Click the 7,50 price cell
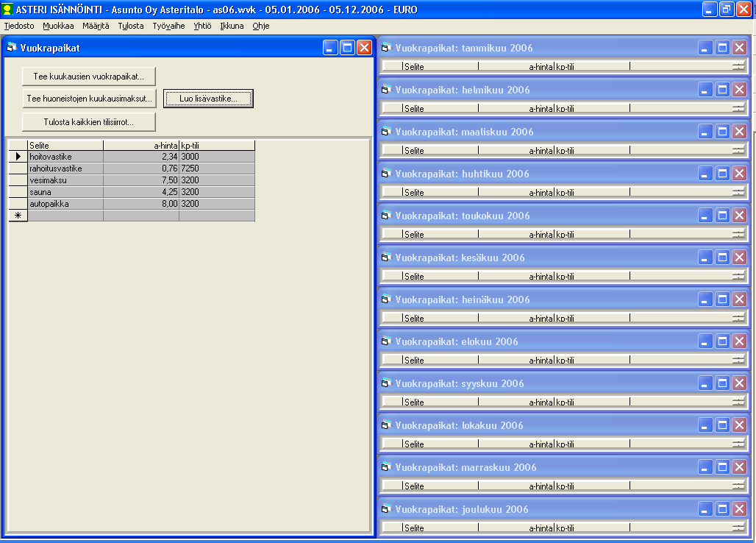 click(x=141, y=180)
